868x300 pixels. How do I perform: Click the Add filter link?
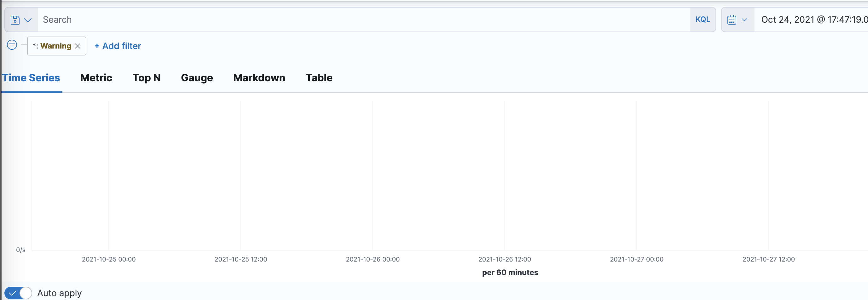click(117, 46)
